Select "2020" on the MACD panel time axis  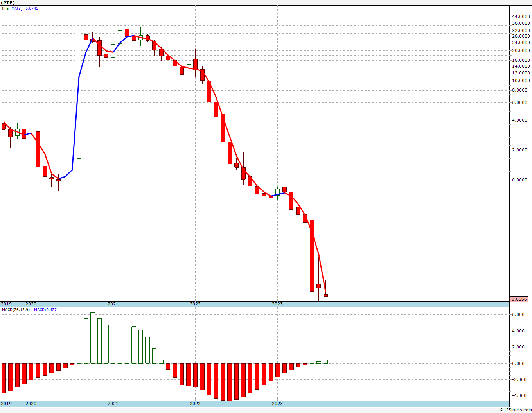(31, 404)
